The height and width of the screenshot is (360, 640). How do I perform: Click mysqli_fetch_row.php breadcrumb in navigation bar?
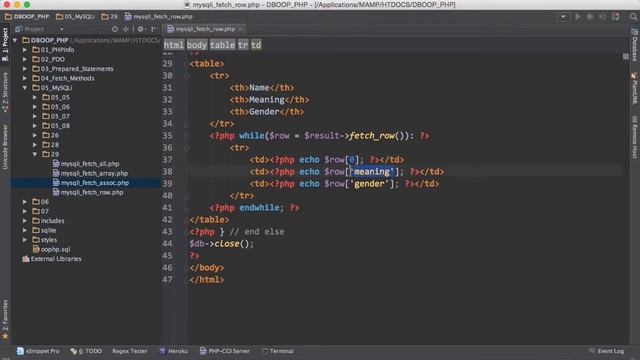158,17
